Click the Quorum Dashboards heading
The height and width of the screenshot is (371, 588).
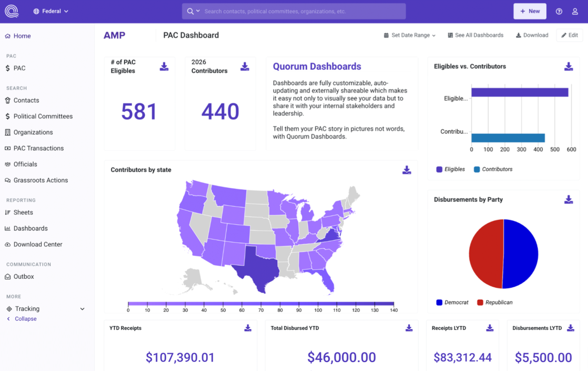point(317,67)
